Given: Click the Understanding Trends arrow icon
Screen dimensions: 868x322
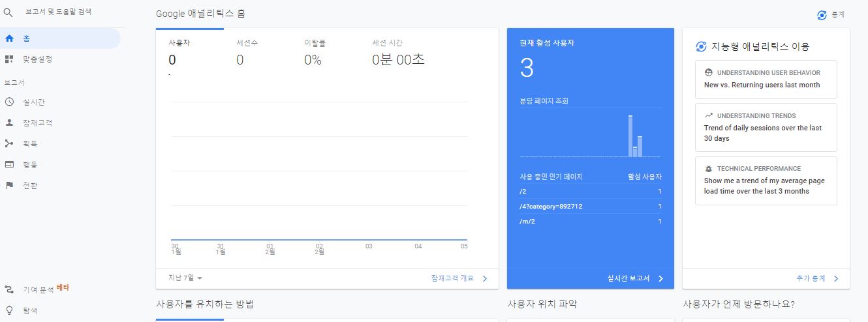Looking at the screenshot, I should coord(709,115).
